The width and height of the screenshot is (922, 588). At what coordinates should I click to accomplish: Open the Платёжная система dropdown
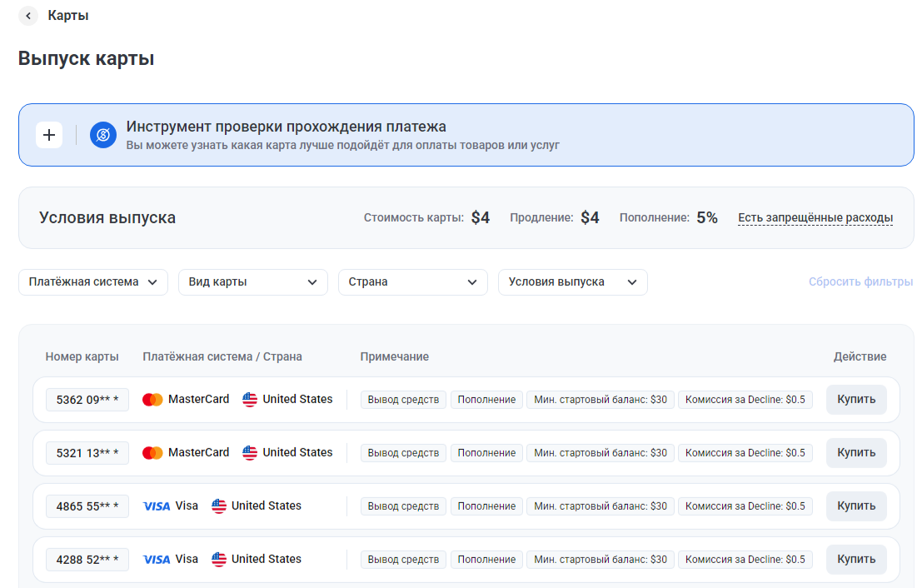[x=93, y=282]
